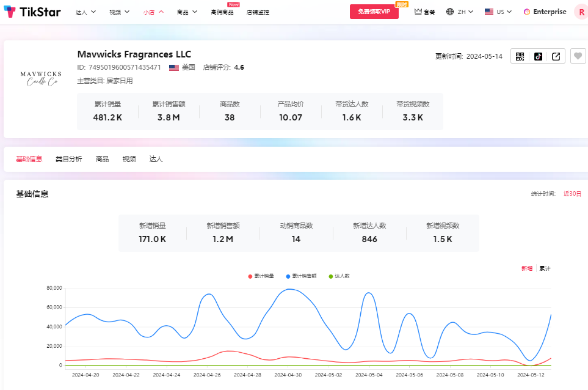The height and width of the screenshot is (390, 588).
Task: Click the 累计销量 481.2K stat
Action: [x=107, y=111]
